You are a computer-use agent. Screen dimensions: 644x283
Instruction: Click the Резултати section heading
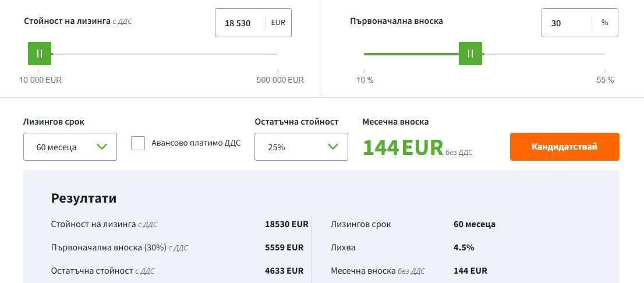pyautogui.click(x=84, y=198)
